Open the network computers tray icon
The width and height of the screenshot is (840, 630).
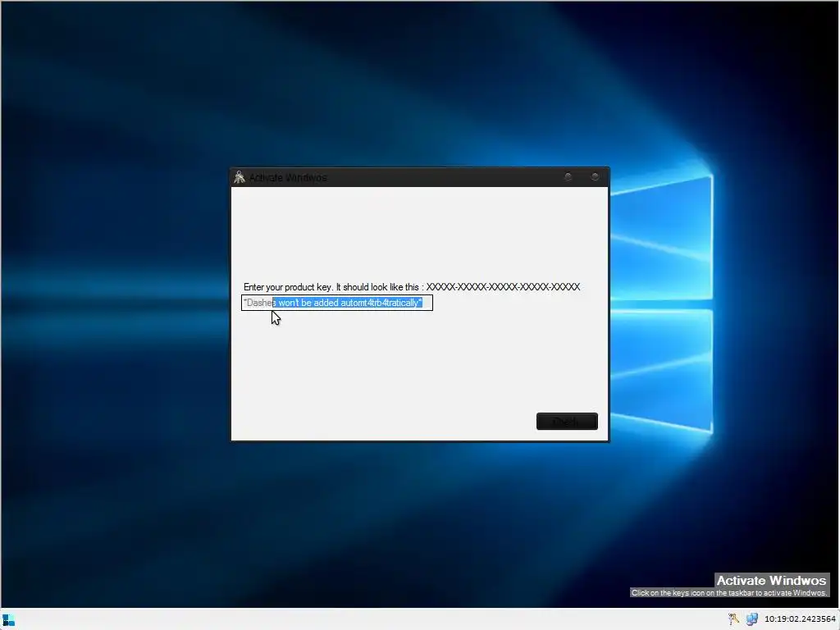752,619
